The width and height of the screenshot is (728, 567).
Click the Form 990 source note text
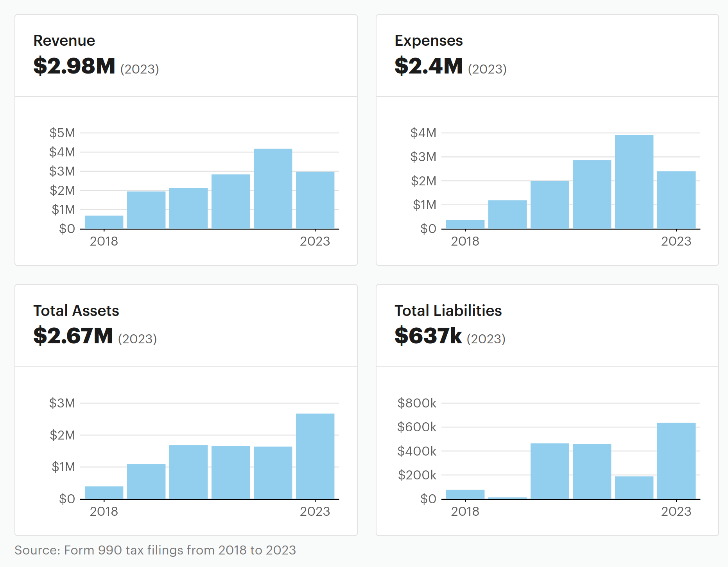point(155,550)
